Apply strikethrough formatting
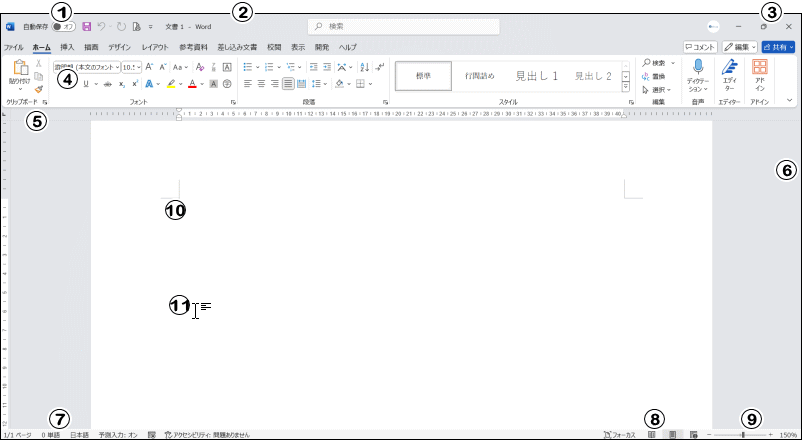Viewport: 802px width, 440px height. [x=107, y=84]
